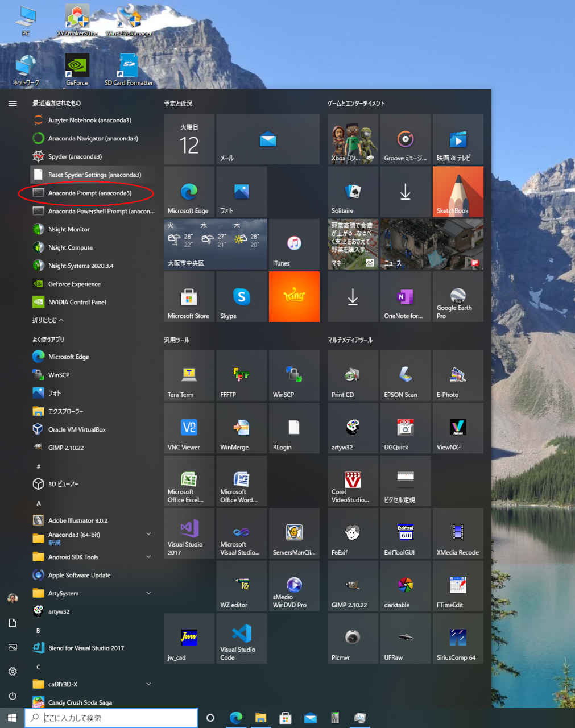The height and width of the screenshot is (728, 575).
Task: Launch the Print CD tile
Action: click(353, 375)
